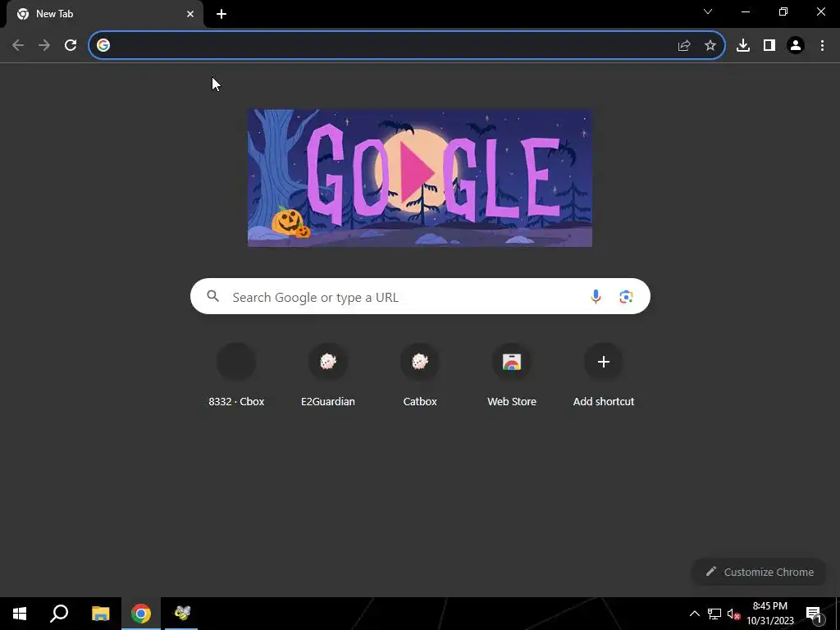Expand the tab search chevron

tap(708, 11)
